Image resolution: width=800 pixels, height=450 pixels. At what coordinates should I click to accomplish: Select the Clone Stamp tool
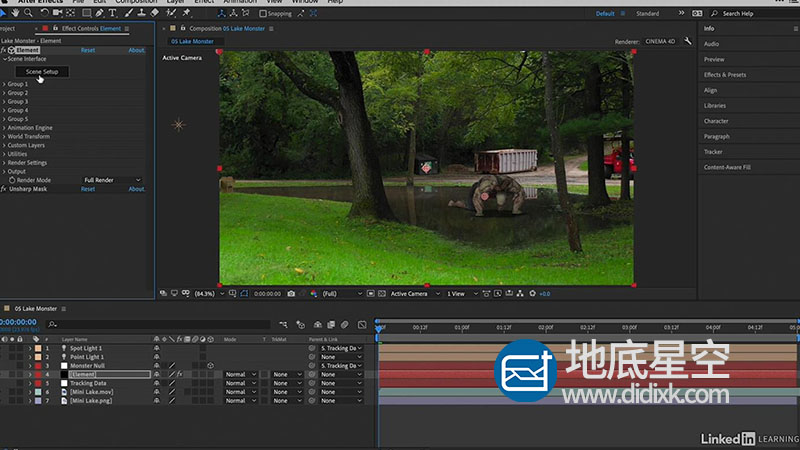click(141, 13)
